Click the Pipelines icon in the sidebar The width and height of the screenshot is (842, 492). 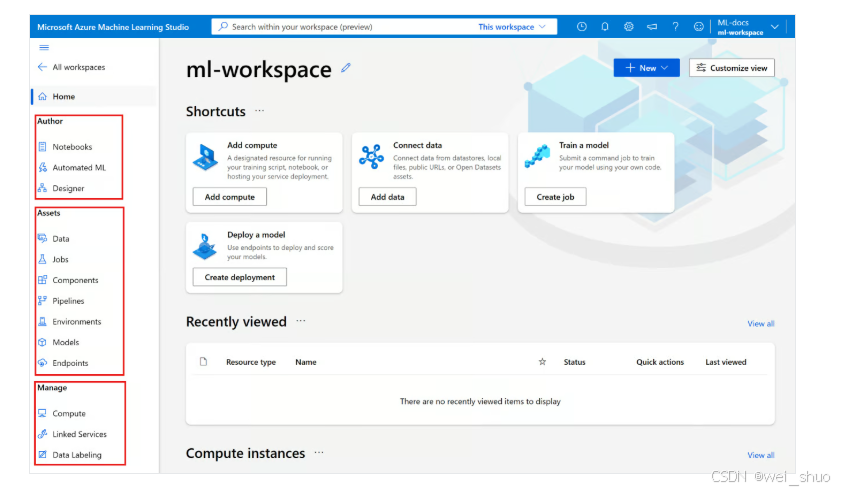point(42,301)
